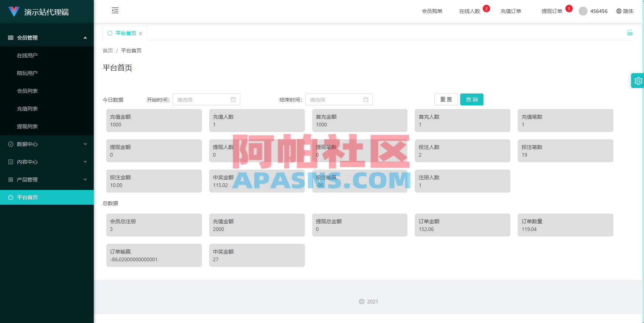Image resolution: width=644 pixels, height=323 pixels.
Task: Expand the 内容中心 menu
Action: click(x=47, y=162)
